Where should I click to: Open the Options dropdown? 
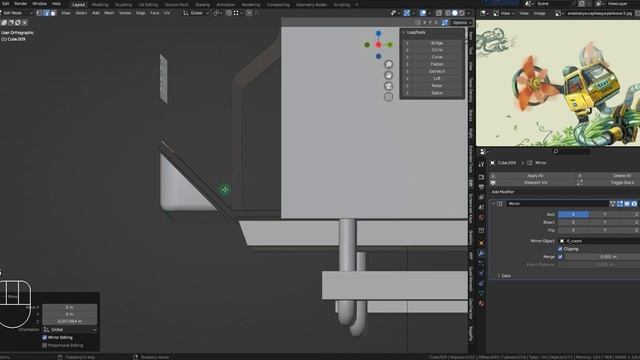point(462,22)
